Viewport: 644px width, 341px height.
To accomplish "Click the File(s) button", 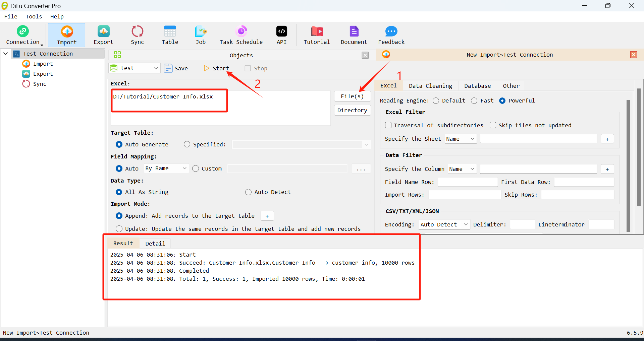I will (352, 96).
